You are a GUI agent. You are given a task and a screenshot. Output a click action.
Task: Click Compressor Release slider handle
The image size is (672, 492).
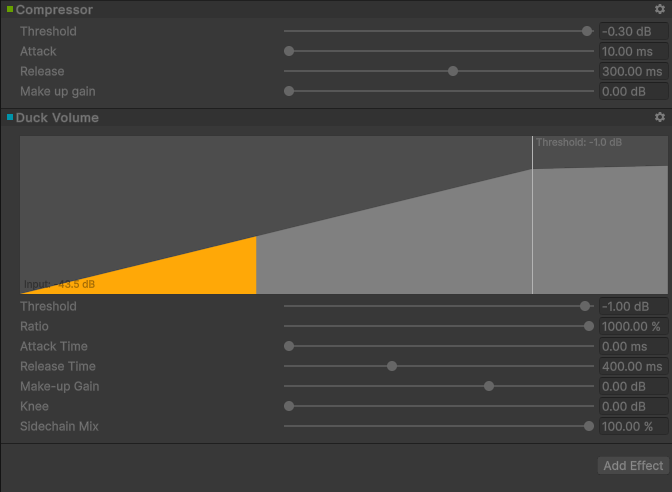click(x=453, y=71)
